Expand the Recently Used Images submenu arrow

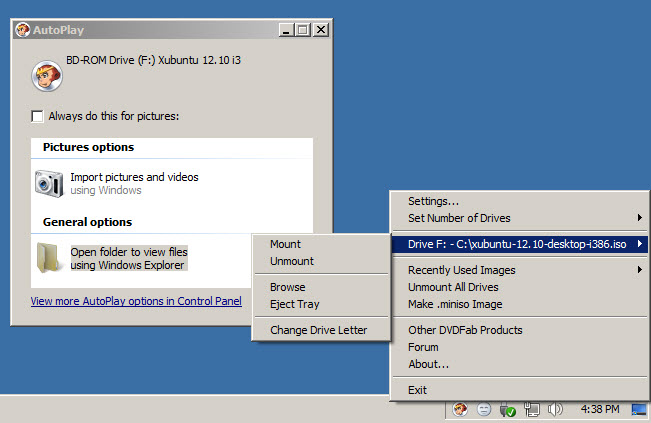pyautogui.click(x=640, y=270)
